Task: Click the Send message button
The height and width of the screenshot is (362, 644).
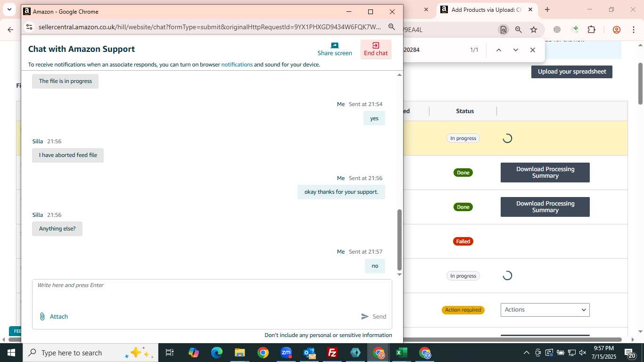Action: pos(373,316)
